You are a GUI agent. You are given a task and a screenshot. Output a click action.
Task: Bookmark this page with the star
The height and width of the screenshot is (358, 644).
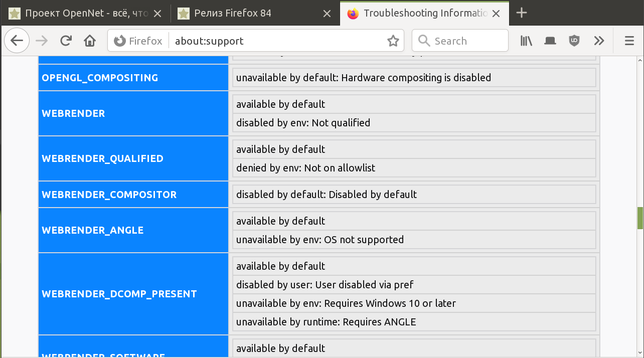click(393, 41)
